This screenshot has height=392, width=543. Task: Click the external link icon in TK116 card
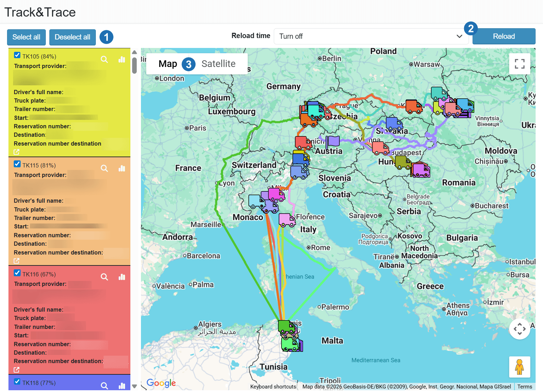[17, 369]
